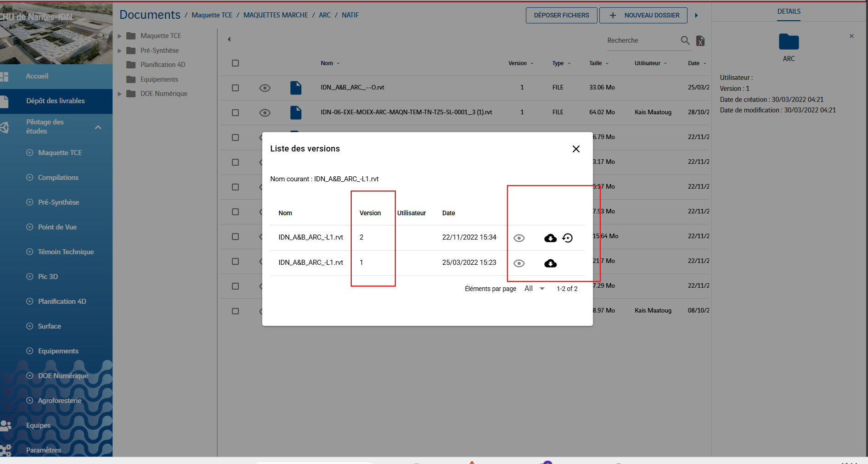Screen dimensions: 868x464
Task: Expand the Maquette TCE tree folder
Action: (120, 36)
